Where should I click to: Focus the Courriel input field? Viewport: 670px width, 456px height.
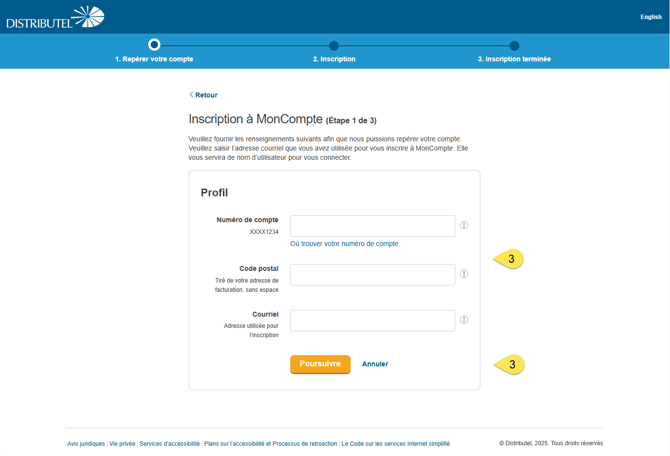(x=372, y=320)
